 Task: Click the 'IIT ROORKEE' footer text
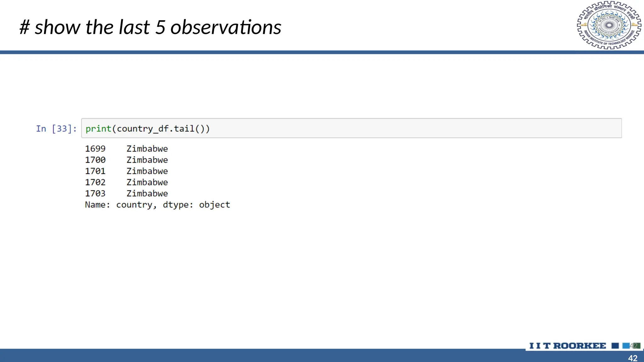568,346
